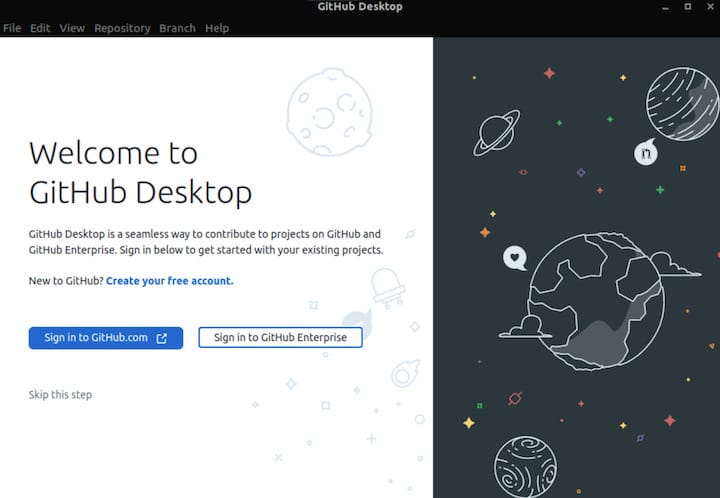Click Sign in to GitHub Enterprise button
The width and height of the screenshot is (720, 498).
pos(280,337)
